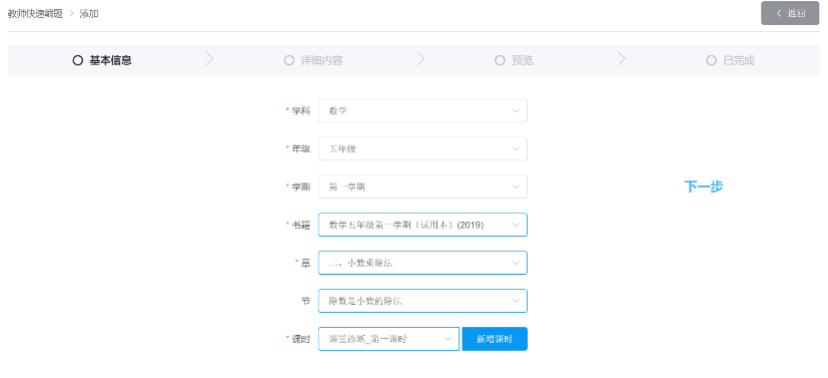Click the 书籍 field label
828x378 pixels.
coord(301,225)
